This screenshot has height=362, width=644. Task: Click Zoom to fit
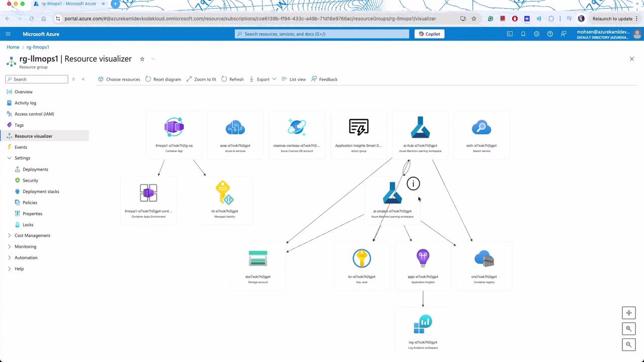click(201, 79)
